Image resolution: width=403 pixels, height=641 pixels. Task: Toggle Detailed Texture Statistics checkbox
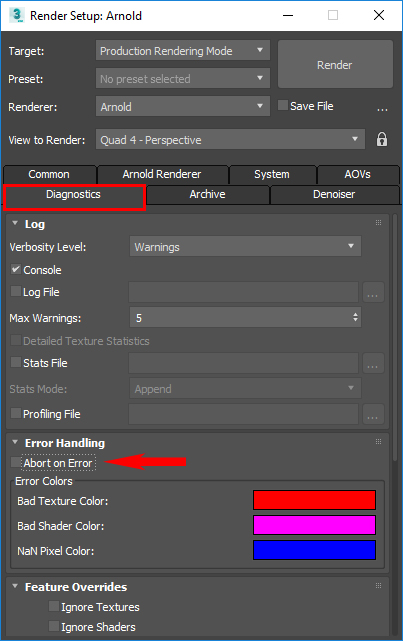16,340
